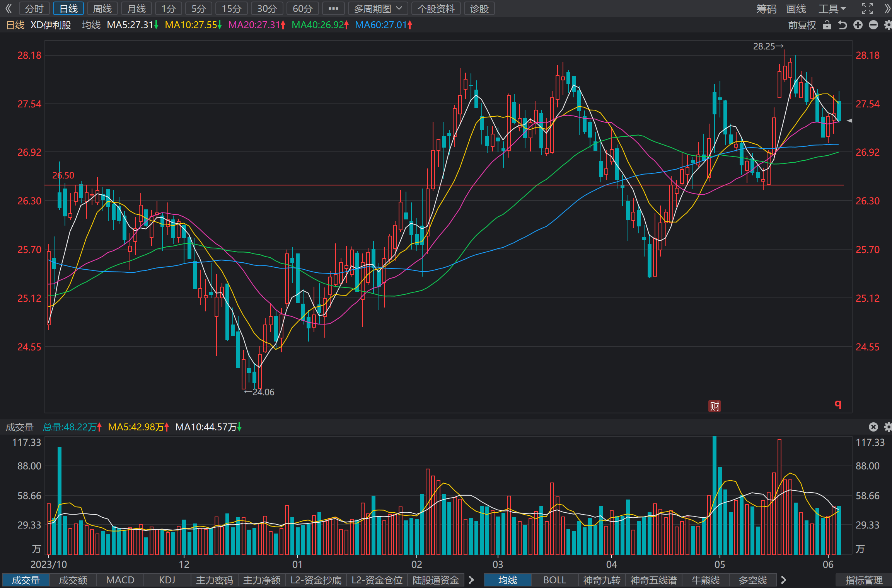Select 主力净额 indicator tab
Image resolution: width=892 pixels, height=588 pixels.
point(262,580)
